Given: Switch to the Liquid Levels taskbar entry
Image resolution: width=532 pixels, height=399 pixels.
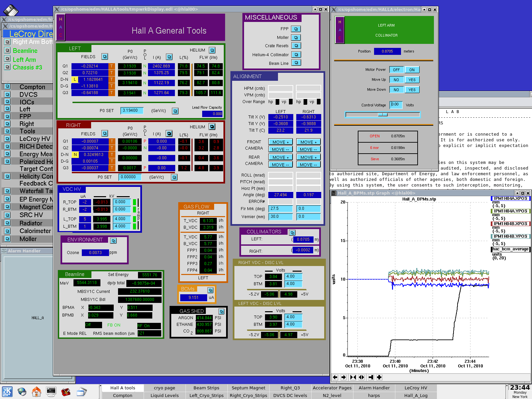Looking at the screenshot, I should pos(165,395).
